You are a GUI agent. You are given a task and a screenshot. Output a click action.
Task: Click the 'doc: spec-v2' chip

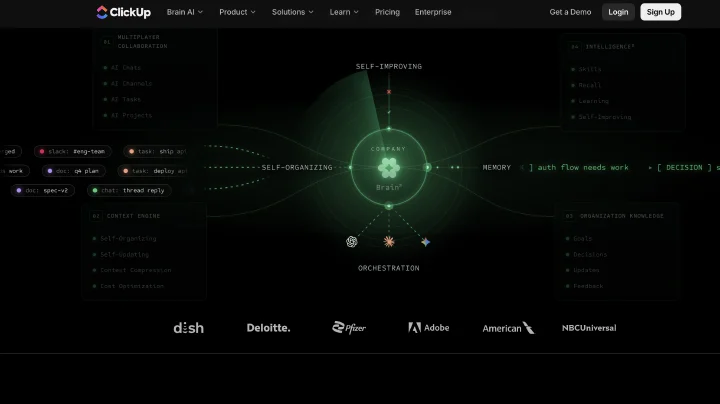point(43,190)
